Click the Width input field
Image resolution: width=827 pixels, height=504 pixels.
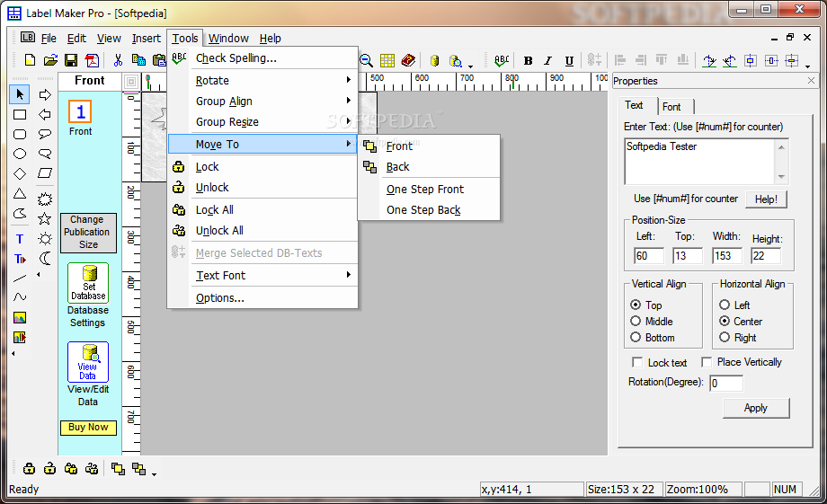coord(726,256)
